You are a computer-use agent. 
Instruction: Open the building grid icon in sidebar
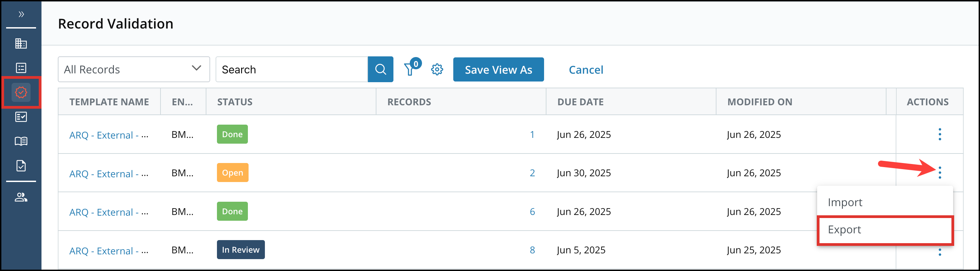click(x=21, y=44)
